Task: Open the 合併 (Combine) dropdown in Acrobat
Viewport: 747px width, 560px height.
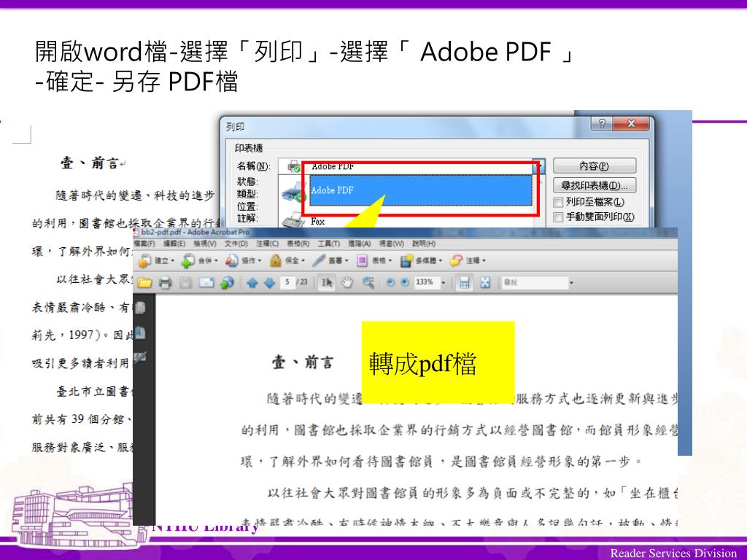Action: (x=200, y=260)
